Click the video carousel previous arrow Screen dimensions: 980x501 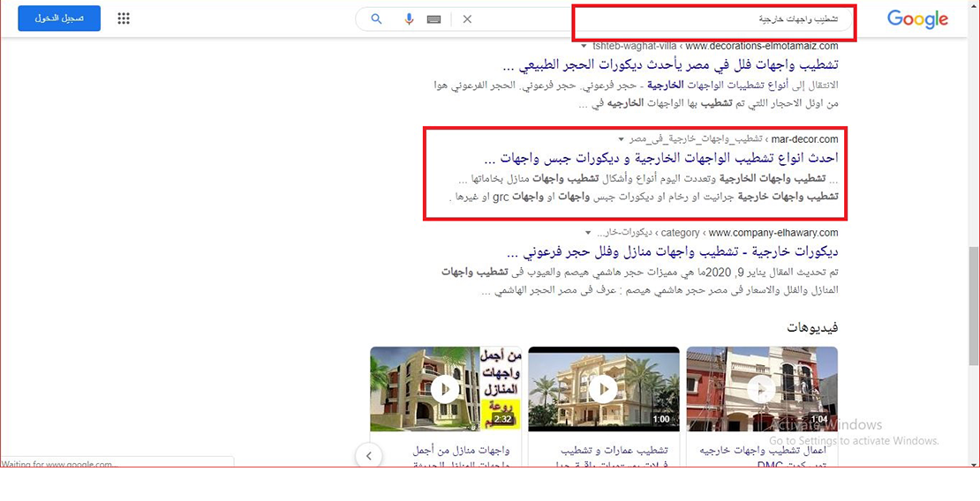(x=369, y=455)
